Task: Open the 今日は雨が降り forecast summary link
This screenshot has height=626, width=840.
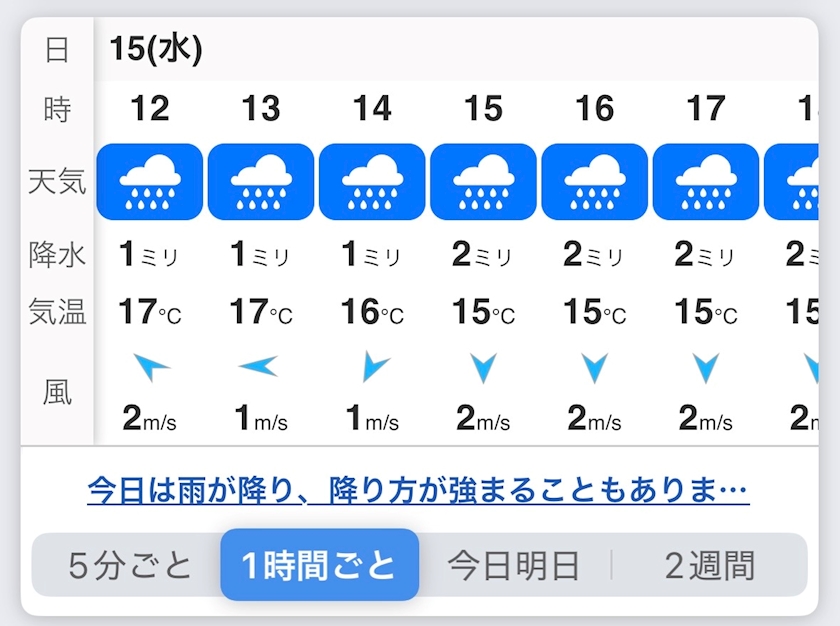Action: (418, 491)
